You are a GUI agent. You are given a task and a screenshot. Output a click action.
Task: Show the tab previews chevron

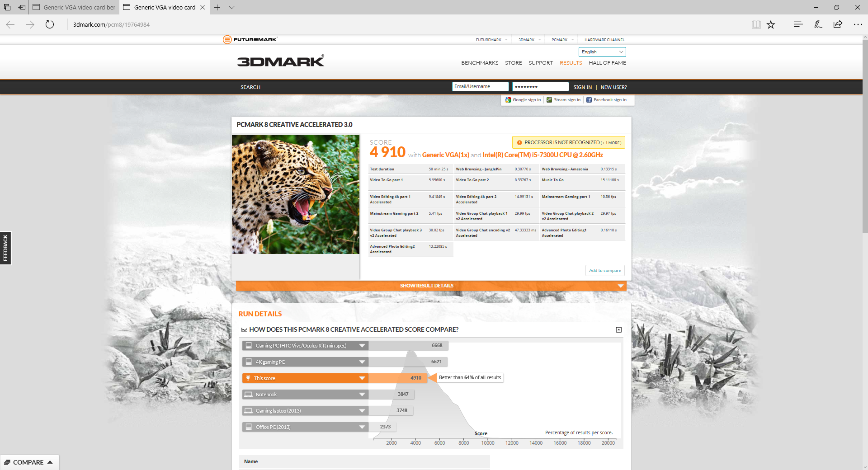[x=231, y=7]
